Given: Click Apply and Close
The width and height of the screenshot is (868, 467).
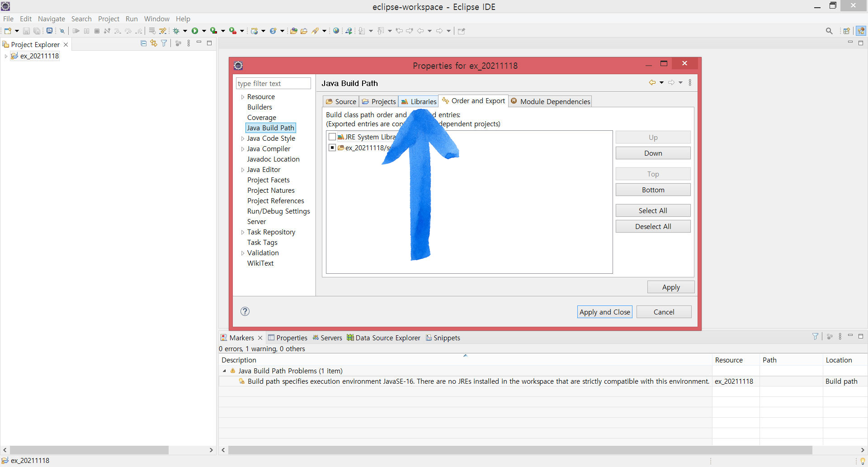Looking at the screenshot, I should pos(604,312).
